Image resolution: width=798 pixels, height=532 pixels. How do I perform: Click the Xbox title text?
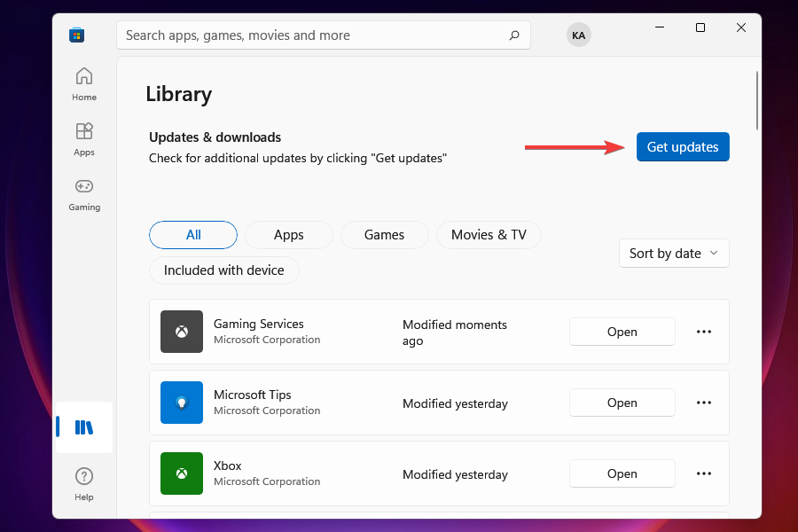pyautogui.click(x=228, y=465)
